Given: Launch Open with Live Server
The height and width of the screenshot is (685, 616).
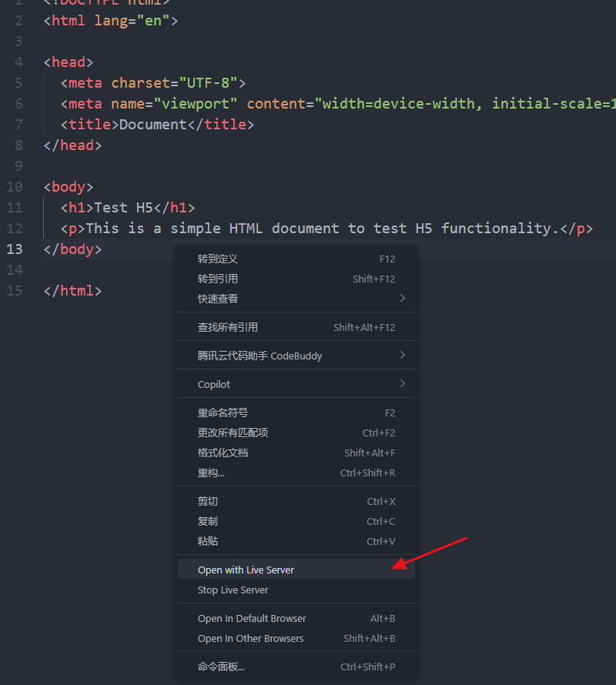Looking at the screenshot, I should point(296,570).
